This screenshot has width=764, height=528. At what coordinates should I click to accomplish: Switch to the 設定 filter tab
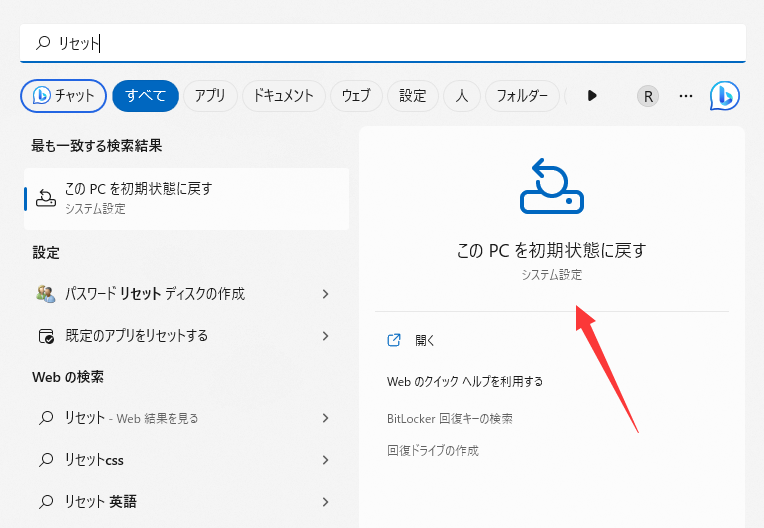tap(413, 95)
